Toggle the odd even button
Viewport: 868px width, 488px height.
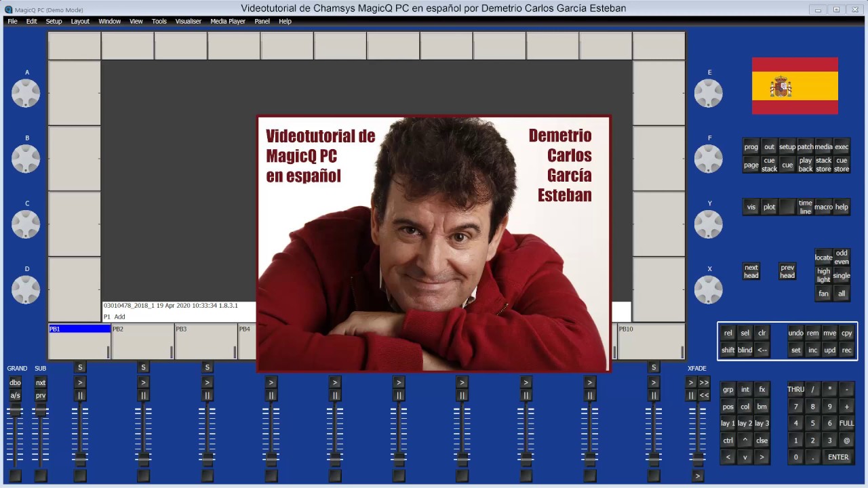pyautogui.click(x=842, y=258)
